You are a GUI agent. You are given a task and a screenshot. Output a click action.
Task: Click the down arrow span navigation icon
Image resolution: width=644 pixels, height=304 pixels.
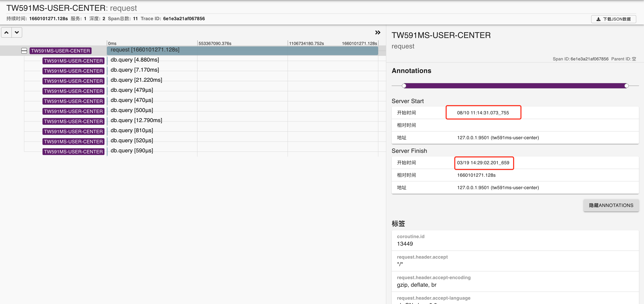click(17, 32)
